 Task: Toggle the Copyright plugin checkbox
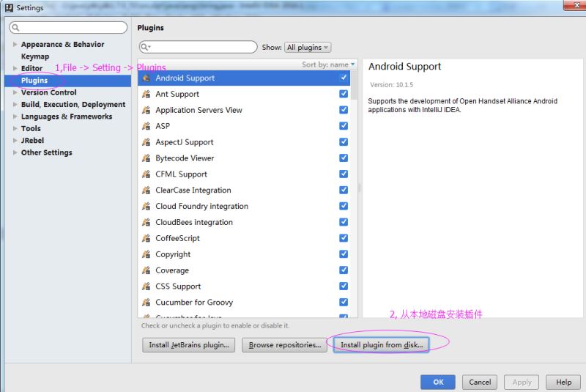(x=344, y=254)
